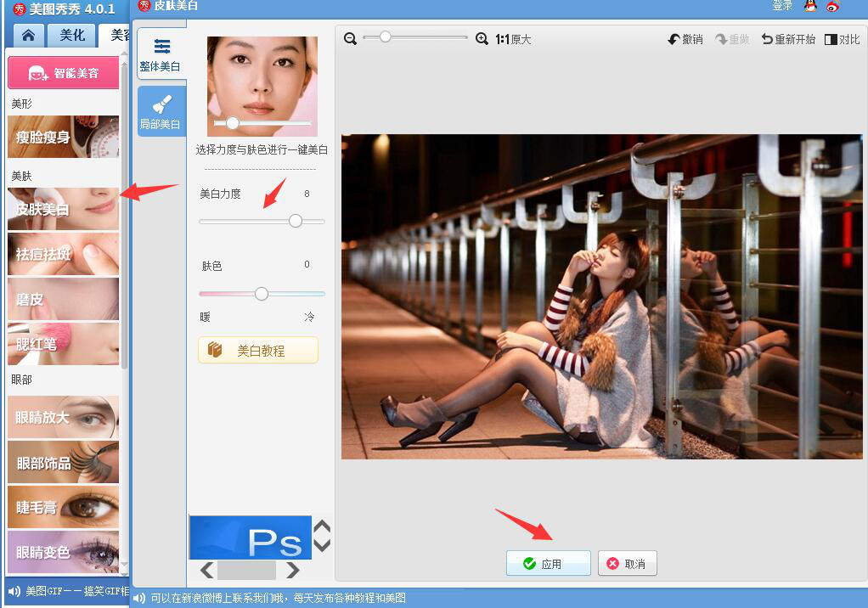Viewport: 868px width, 608px height.
Task: Open the 祛痘祛斑 blemish removal tool
Action: tap(62, 255)
